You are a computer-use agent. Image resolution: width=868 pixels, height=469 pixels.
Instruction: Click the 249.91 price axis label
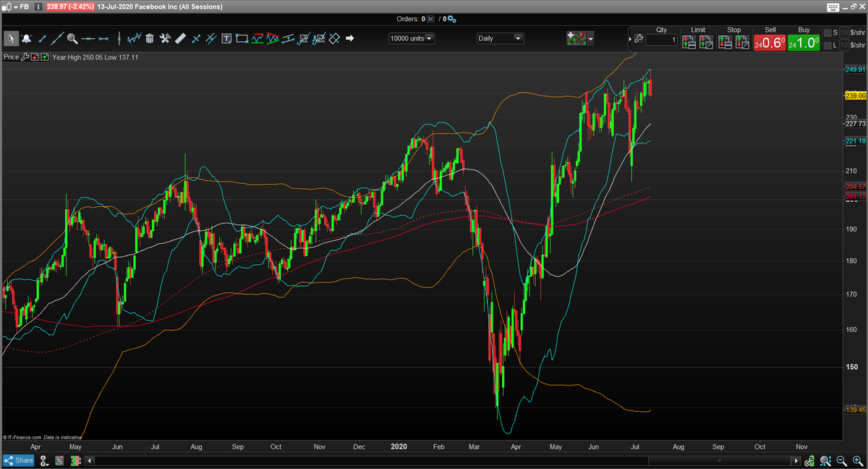tap(855, 69)
